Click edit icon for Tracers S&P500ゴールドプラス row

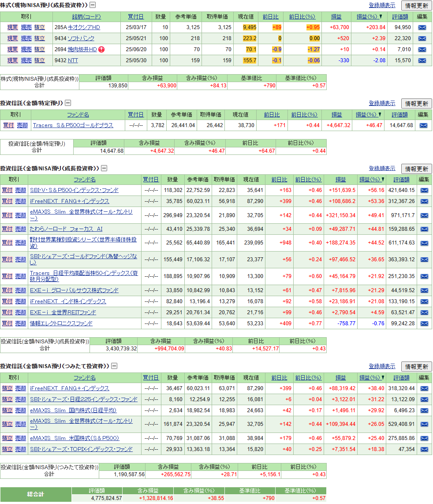pos(423,125)
